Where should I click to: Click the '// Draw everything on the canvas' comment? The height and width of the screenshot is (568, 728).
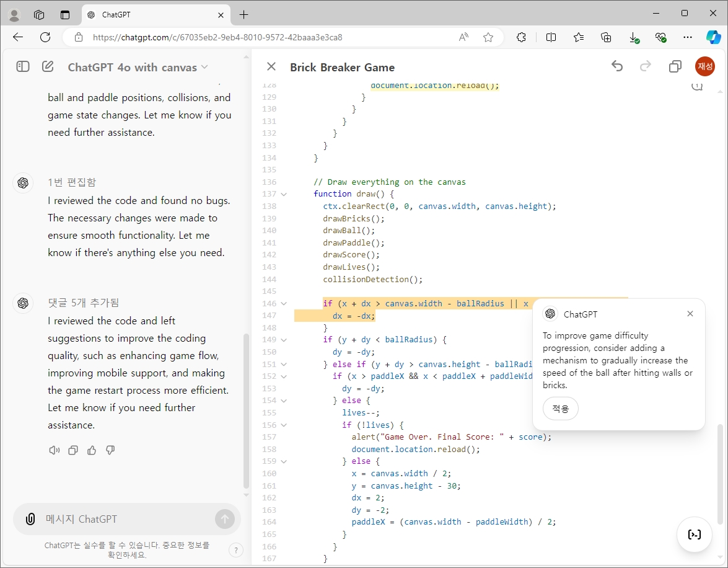[x=390, y=182]
